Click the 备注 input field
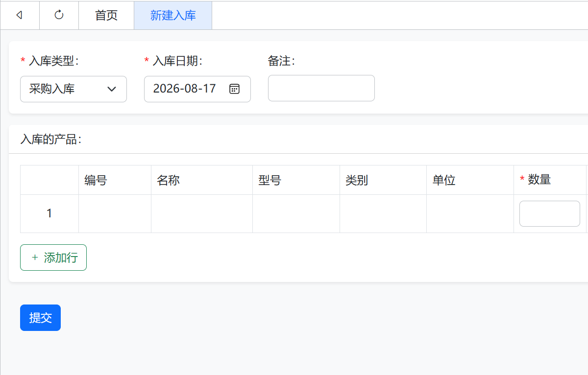This screenshot has width=588, height=375. 321,88
